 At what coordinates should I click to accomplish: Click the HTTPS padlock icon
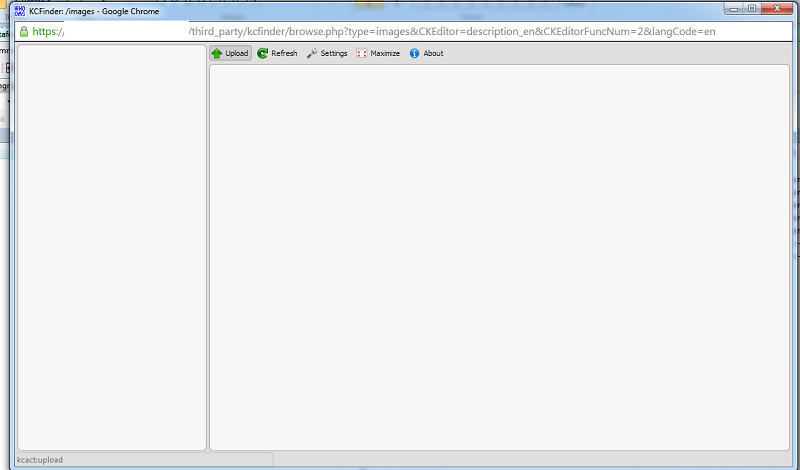pos(24,32)
